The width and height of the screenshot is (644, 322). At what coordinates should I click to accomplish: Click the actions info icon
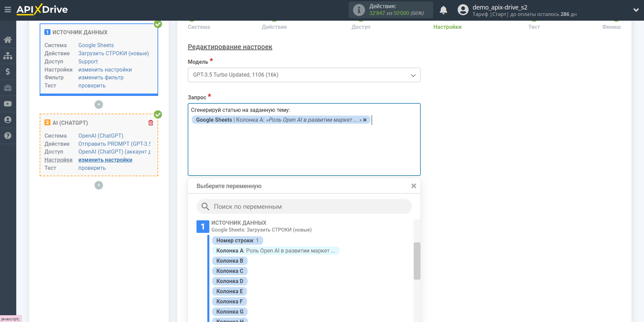coord(359,10)
